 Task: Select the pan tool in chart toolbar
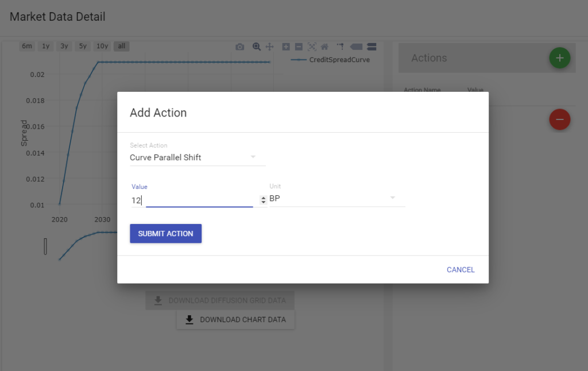[269, 47]
